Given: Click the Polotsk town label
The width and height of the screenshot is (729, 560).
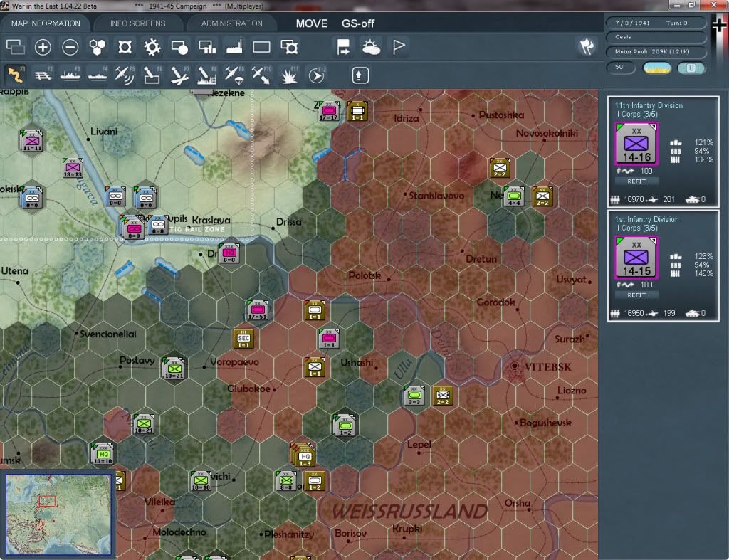Looking at the screenshot, I should click(x=364, y=275).
